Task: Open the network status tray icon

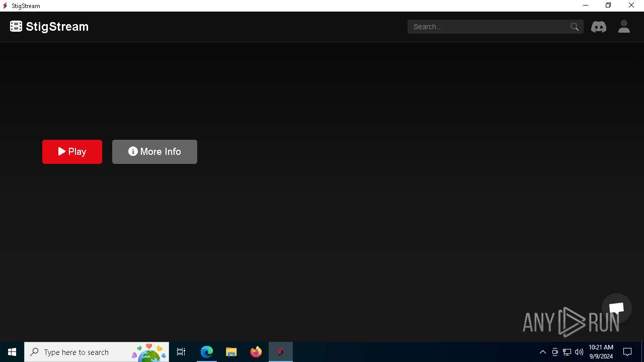Action: pos(567,352)
